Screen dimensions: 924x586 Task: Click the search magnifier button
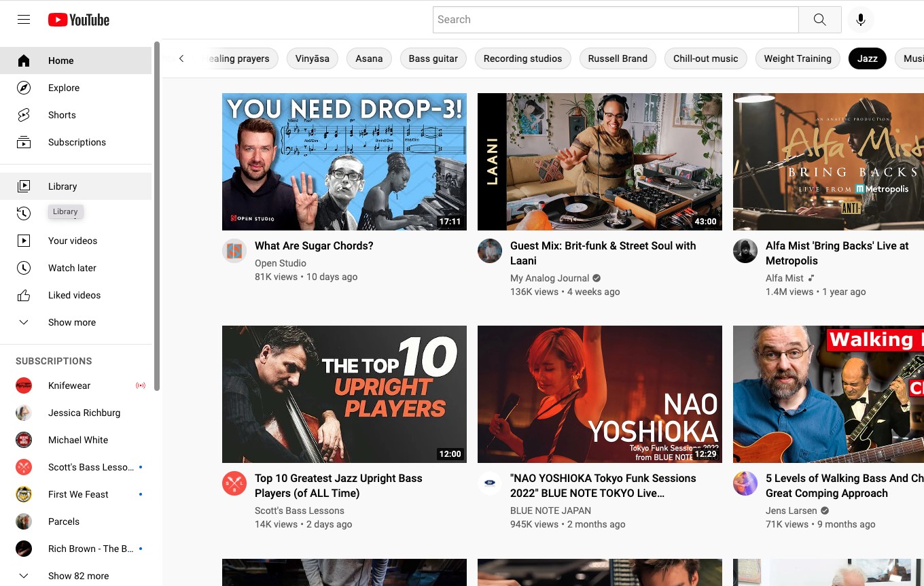coord(820,20)
